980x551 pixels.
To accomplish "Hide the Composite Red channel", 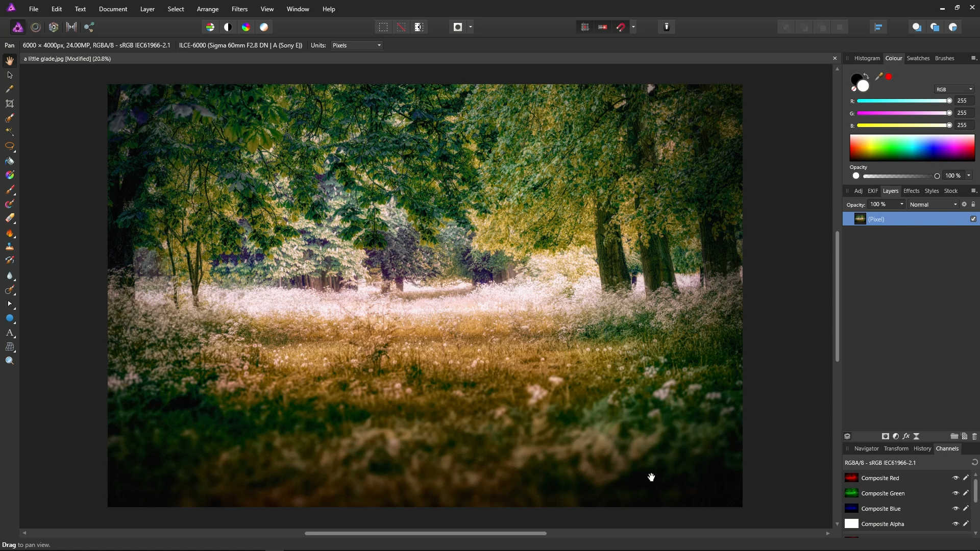I will (x=955, y=478).
